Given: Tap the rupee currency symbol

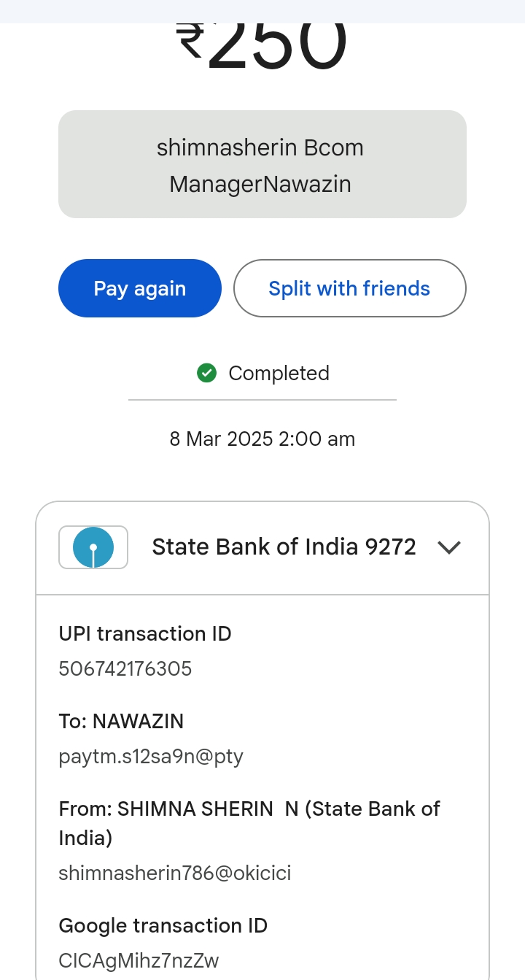Looking at the screenshot, I should click(x=190, y=42).
